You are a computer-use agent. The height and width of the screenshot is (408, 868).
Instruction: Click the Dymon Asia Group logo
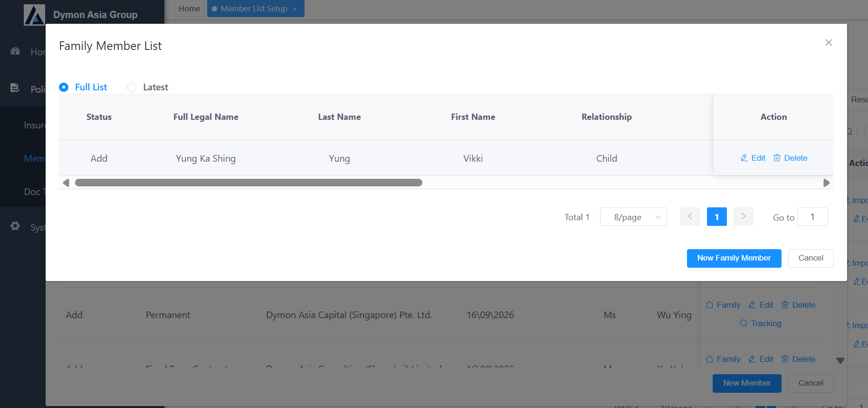pos(34,14)
